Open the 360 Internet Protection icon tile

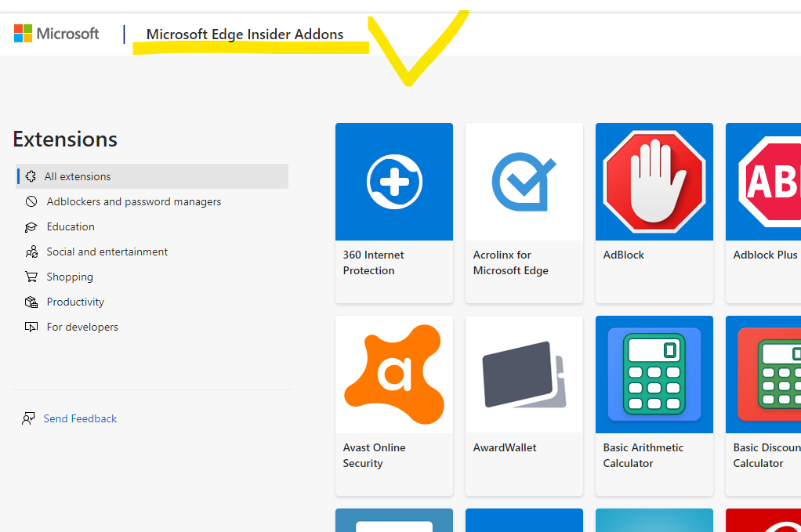(x=394, y=182)
